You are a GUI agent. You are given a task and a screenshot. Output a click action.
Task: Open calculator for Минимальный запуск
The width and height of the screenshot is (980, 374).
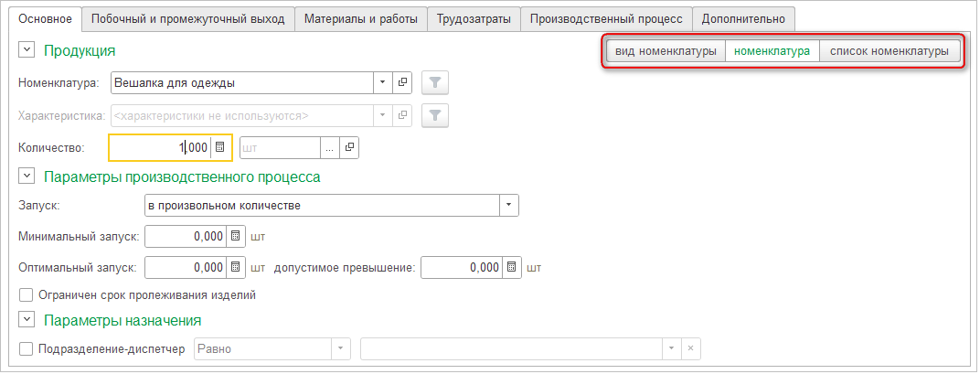pos(236,237)
